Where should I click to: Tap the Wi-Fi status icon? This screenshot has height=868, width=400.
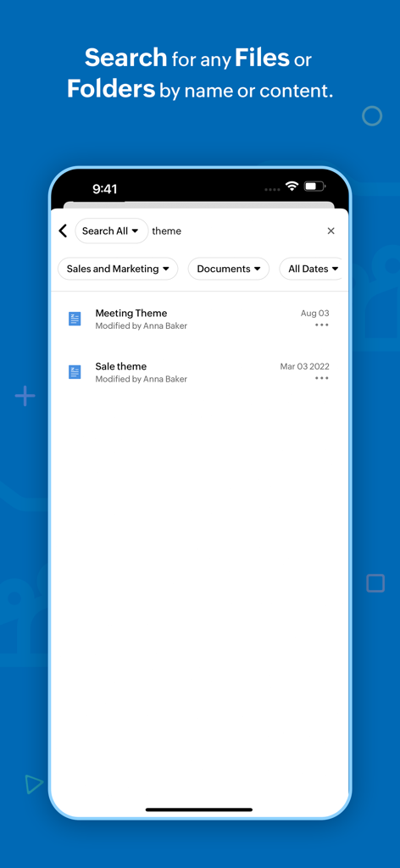coord(292,186)
